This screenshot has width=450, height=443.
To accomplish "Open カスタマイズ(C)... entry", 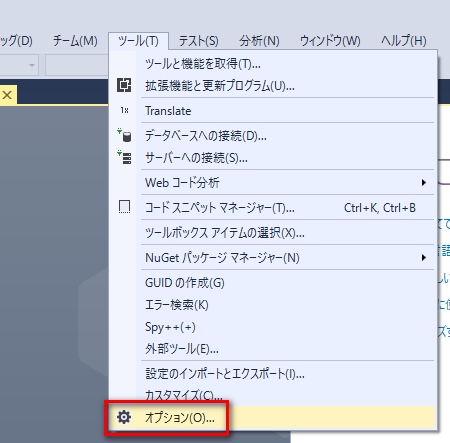I will (273, 396).
